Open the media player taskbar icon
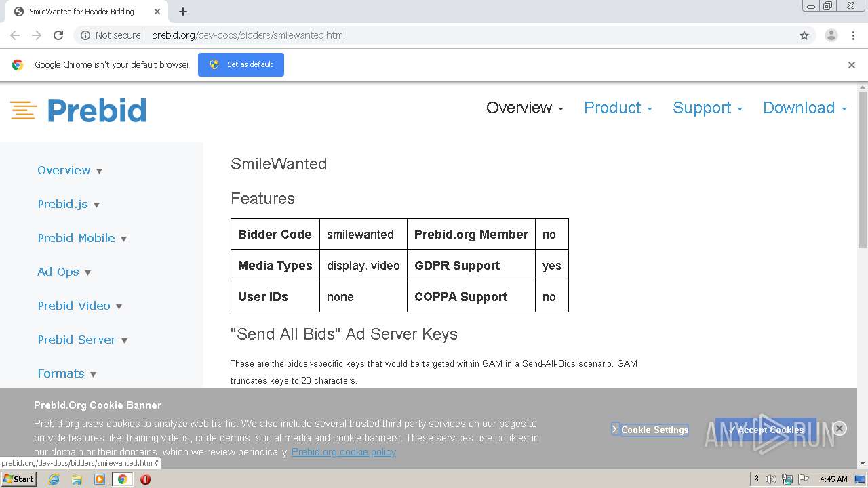The height and width of the screenshot is (488, 868). pos(100,479)
